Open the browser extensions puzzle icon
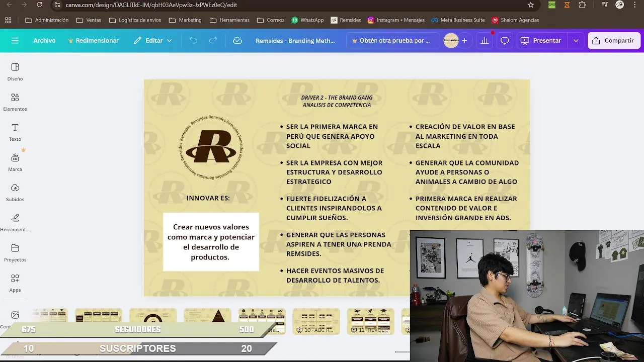644x362 pixels. point(582,5)
